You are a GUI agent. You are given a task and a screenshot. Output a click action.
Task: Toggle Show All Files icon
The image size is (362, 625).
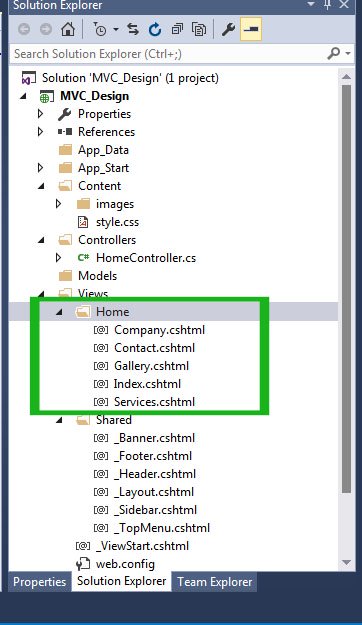pyautogui.click(x=199, y=29)
